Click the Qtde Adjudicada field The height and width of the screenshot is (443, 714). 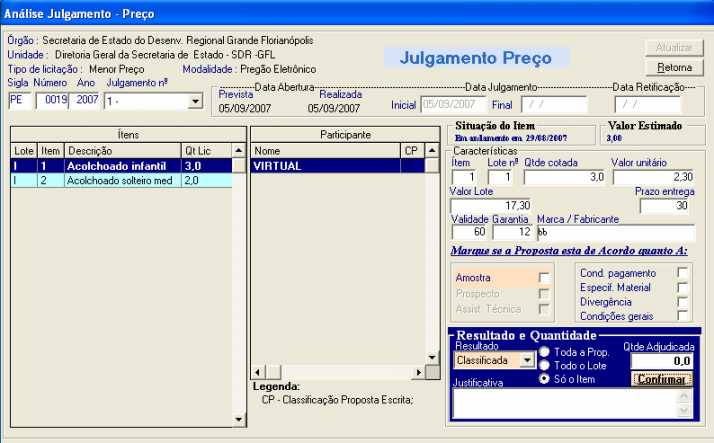click(x=662, y=361)
